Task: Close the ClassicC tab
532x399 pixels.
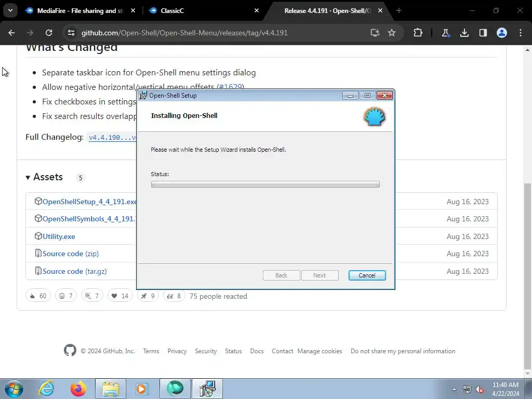Action: (x=257, y=10)
